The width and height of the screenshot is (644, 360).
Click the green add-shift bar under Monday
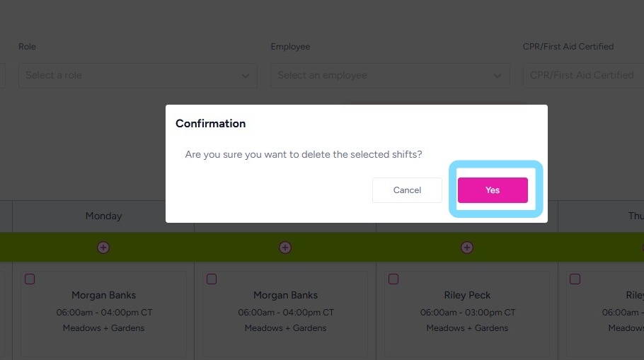(x=57, y=248)
